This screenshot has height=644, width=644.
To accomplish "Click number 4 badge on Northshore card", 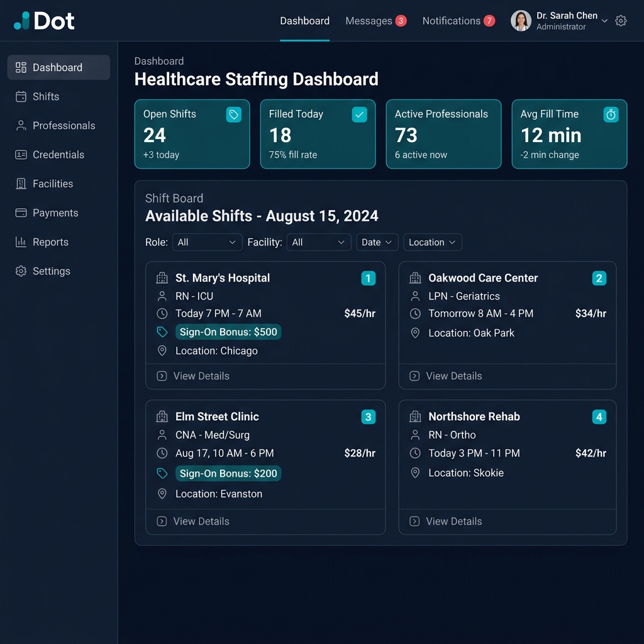I will (x=599, y=417).
